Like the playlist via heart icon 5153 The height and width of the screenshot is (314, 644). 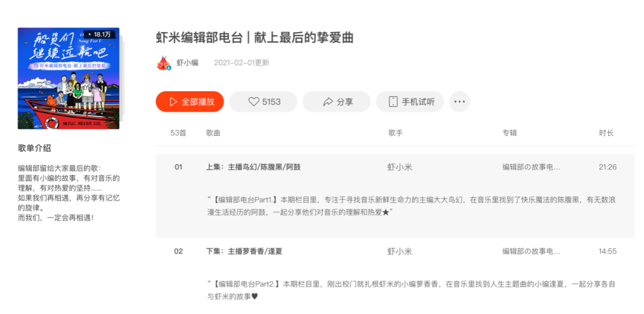(264, 102)
